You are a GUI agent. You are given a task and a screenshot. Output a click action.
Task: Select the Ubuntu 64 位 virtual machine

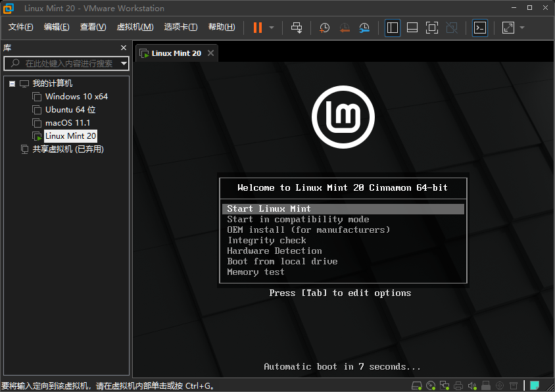pyautogui.click(x=70, y=110)
